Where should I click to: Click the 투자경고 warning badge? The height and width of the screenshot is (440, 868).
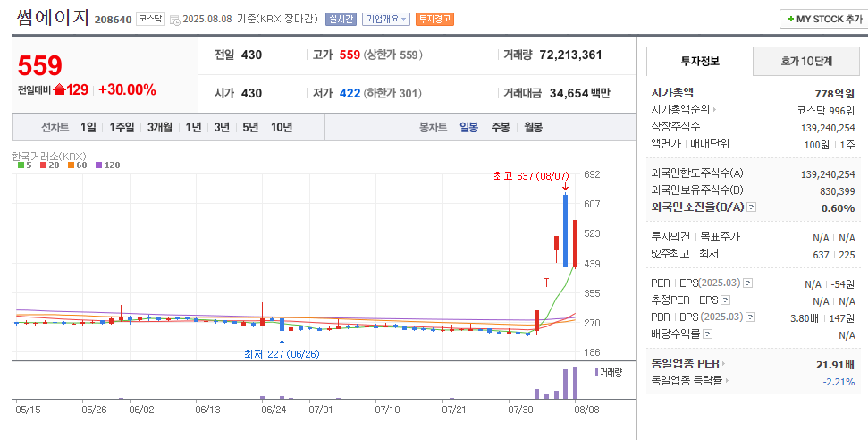434,19
